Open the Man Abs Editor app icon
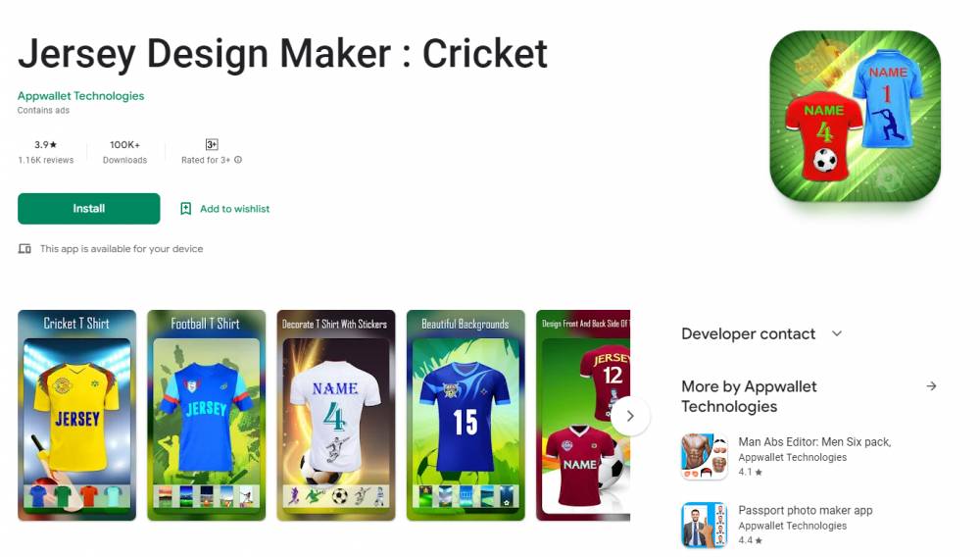Screen dimensions: 980x557 coord(705,456)
